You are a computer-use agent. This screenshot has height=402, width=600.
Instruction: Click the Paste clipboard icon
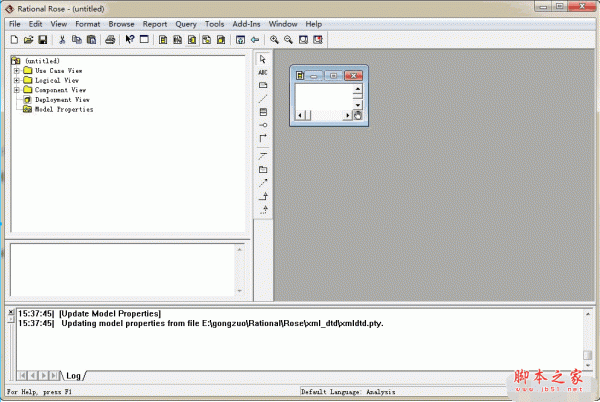click(x=91, y=39)
